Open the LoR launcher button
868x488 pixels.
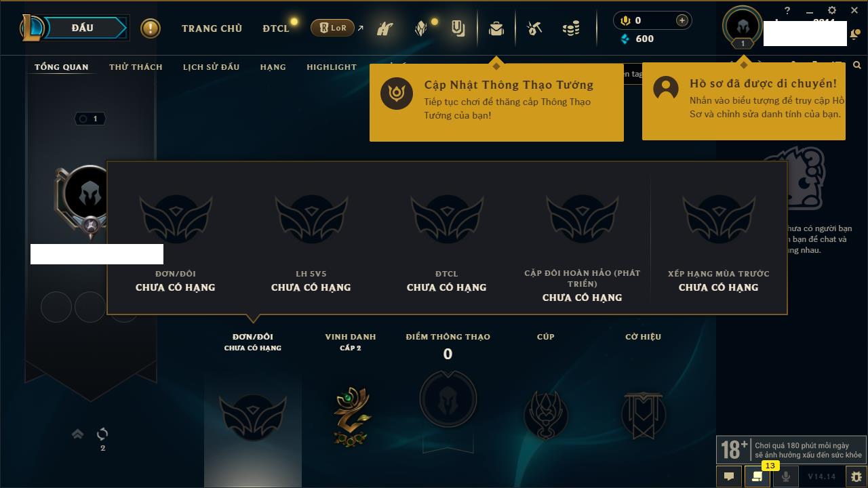click(332, 28)
